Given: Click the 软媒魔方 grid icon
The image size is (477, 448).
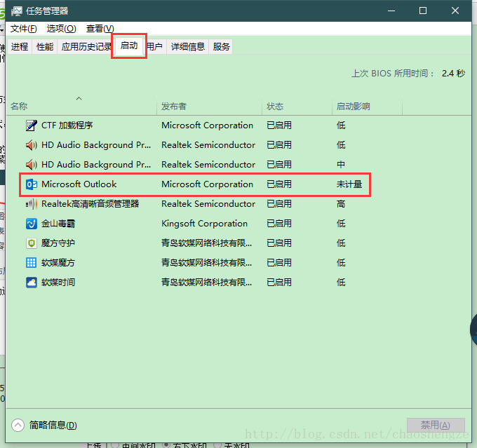Looking at the screenshot, I should coord(32,263).
